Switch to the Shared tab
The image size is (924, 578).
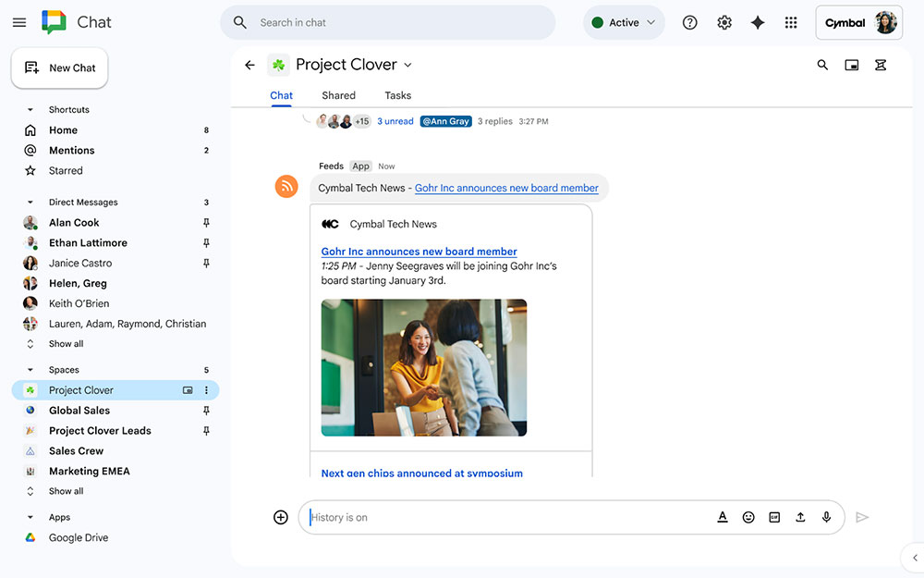[x=338, y=95]
